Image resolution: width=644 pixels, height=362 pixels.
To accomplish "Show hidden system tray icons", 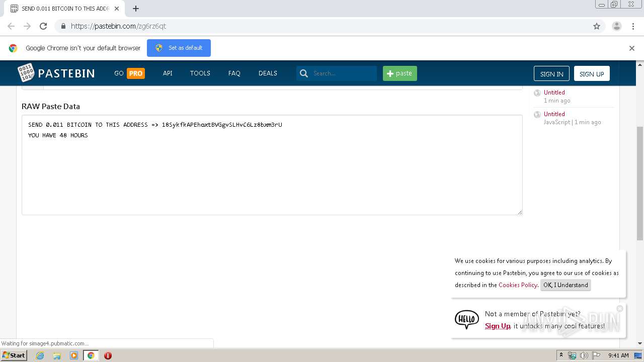I will coord(561,355).
